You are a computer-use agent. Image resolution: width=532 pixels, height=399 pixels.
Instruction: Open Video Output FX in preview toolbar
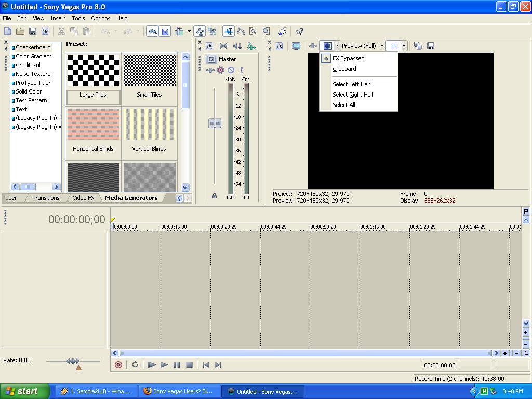[312, 46]
